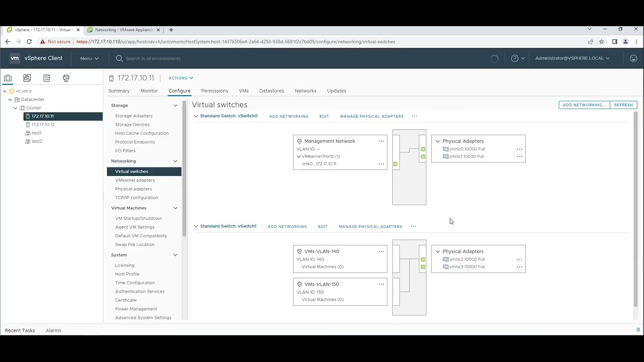
Task: Switch to the Networks tab
Action: click(x=305, y=91)
